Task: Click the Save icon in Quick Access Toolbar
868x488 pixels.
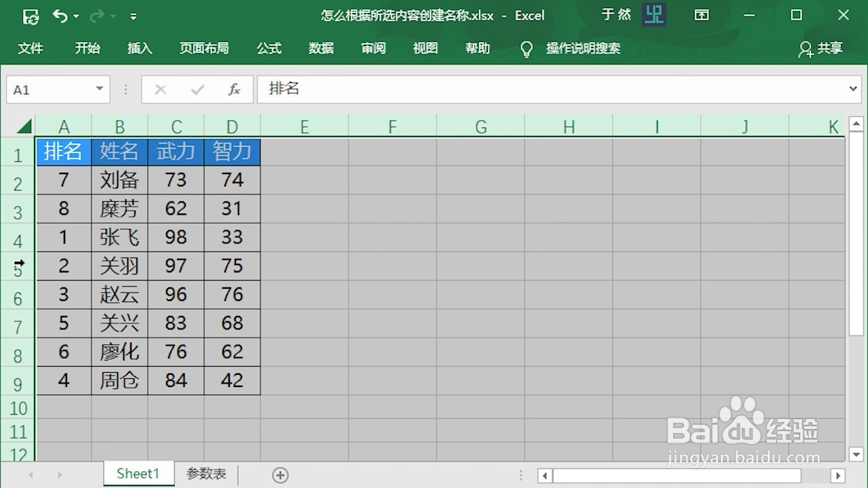Action: click(31, 16)
